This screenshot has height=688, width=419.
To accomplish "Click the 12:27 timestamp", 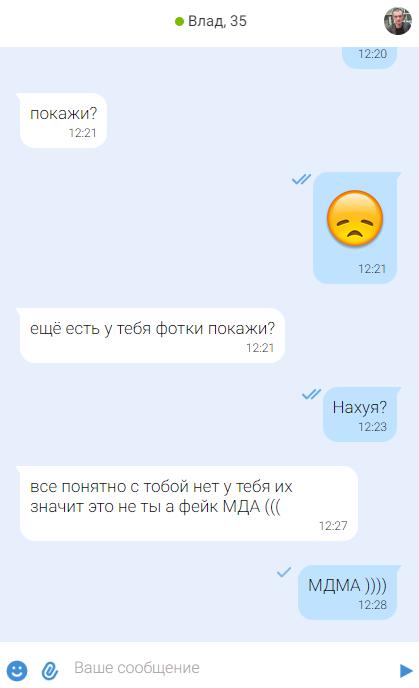I will tap(333, 526).
